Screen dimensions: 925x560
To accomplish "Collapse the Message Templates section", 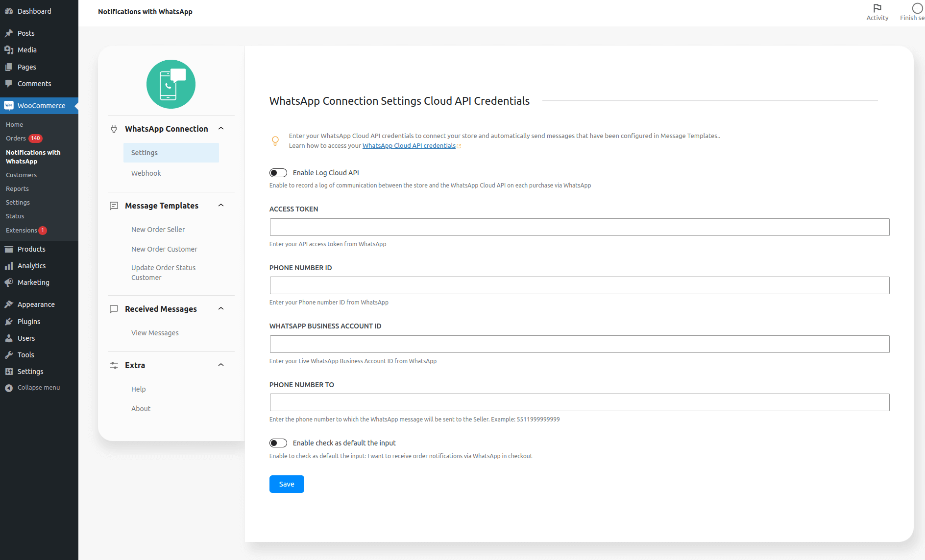I will tap(221, 205).
